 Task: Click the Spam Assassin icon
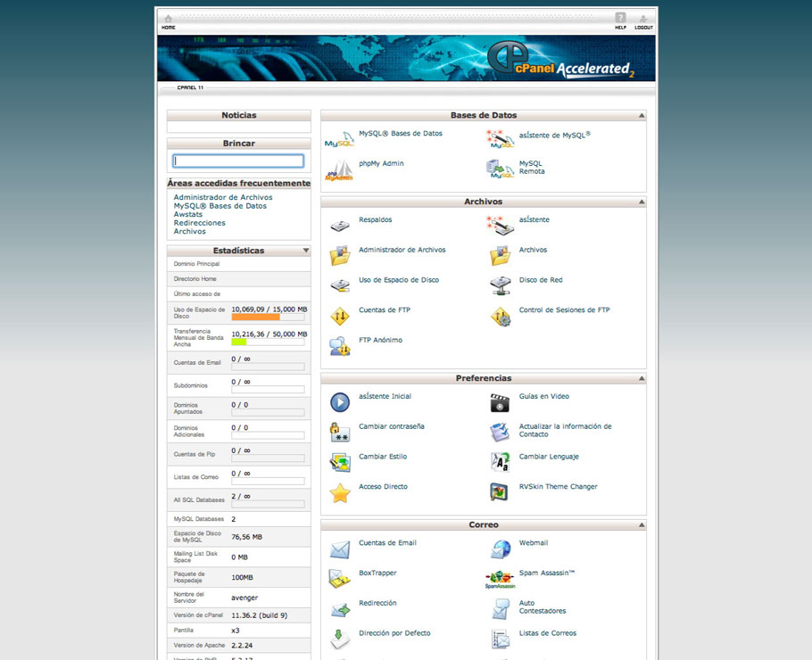[x=500, y=580]
